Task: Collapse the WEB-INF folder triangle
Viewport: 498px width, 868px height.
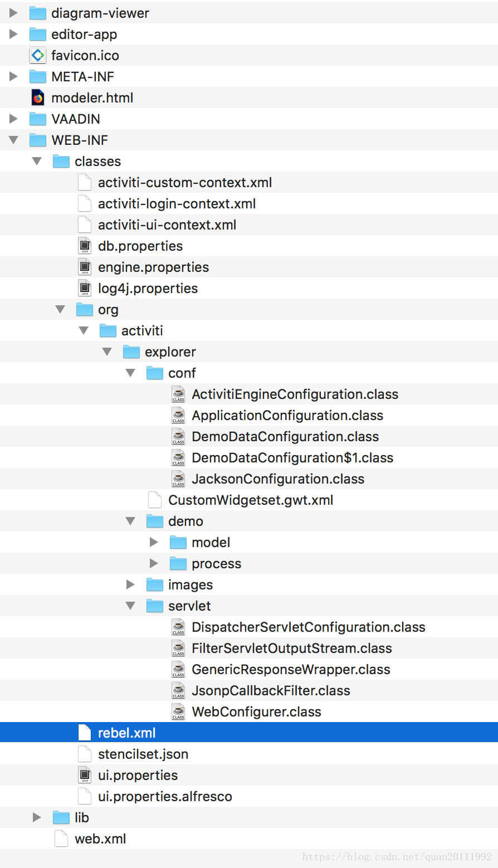Action: point(14,140)
